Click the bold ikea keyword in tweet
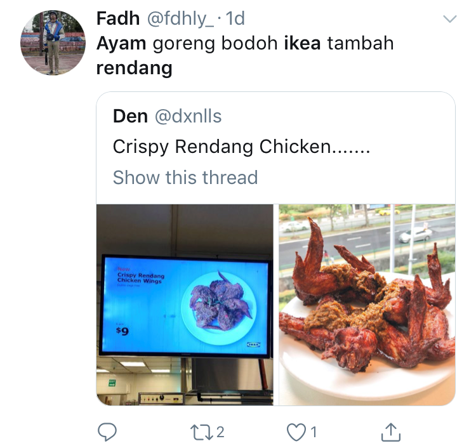The image size is (476, 448). tap(302, 43)
